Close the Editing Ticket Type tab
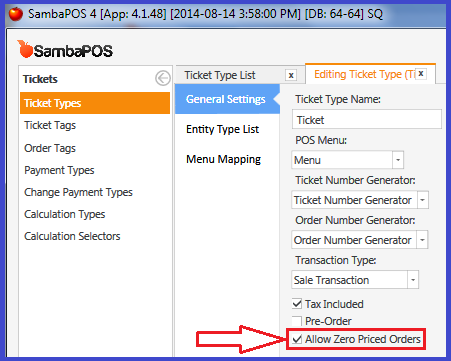Screen dimensions: 451x361 [x=421, y=74]
